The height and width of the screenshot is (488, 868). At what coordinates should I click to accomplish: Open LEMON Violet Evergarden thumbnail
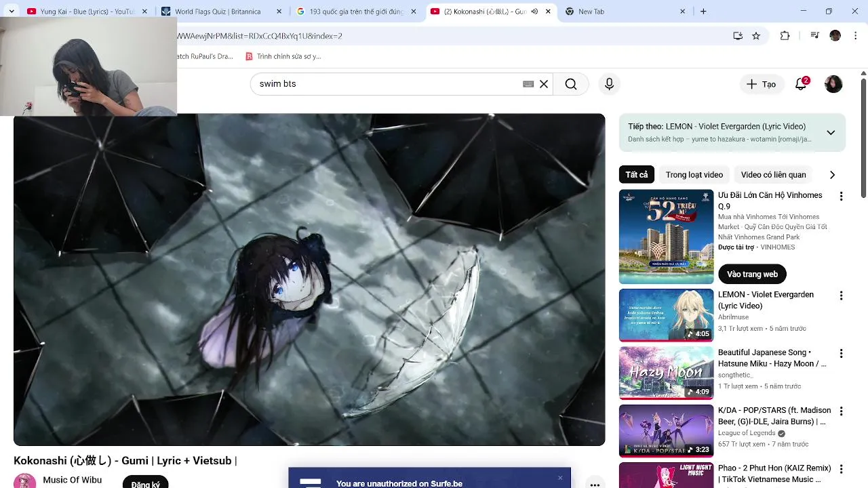point(666,315)
